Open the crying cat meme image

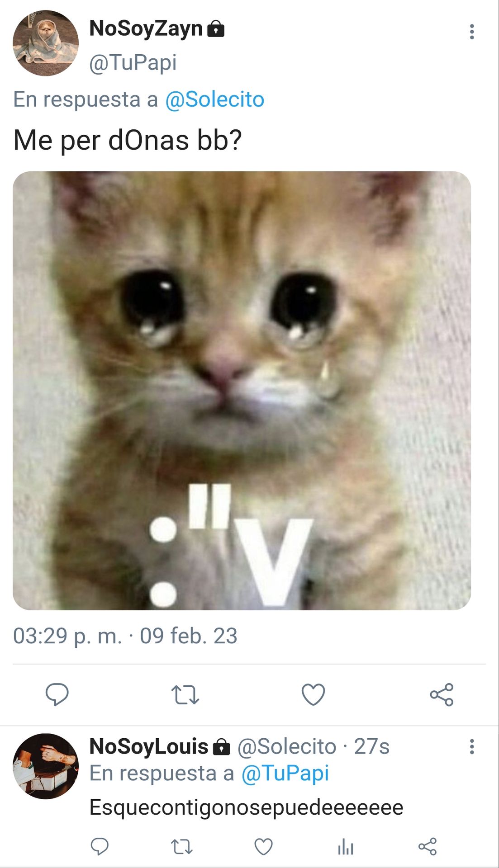(242, 391)
